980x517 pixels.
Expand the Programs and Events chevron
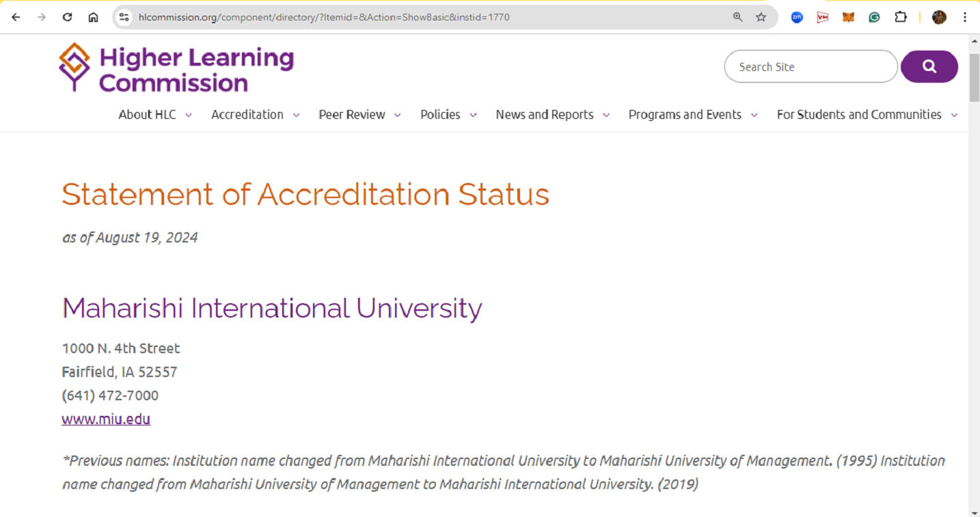(754, 115)
